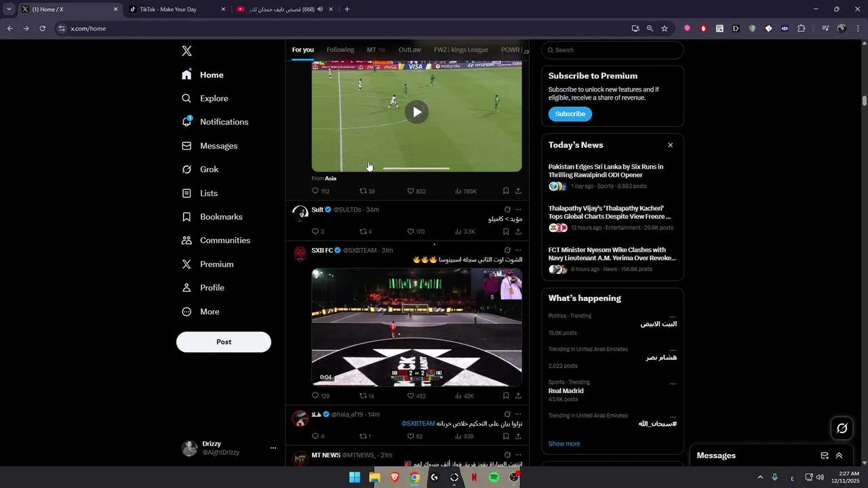This screenshot has height=488, width=868.
Task: Open Drizzy account options menu
Action: [273, 448]
